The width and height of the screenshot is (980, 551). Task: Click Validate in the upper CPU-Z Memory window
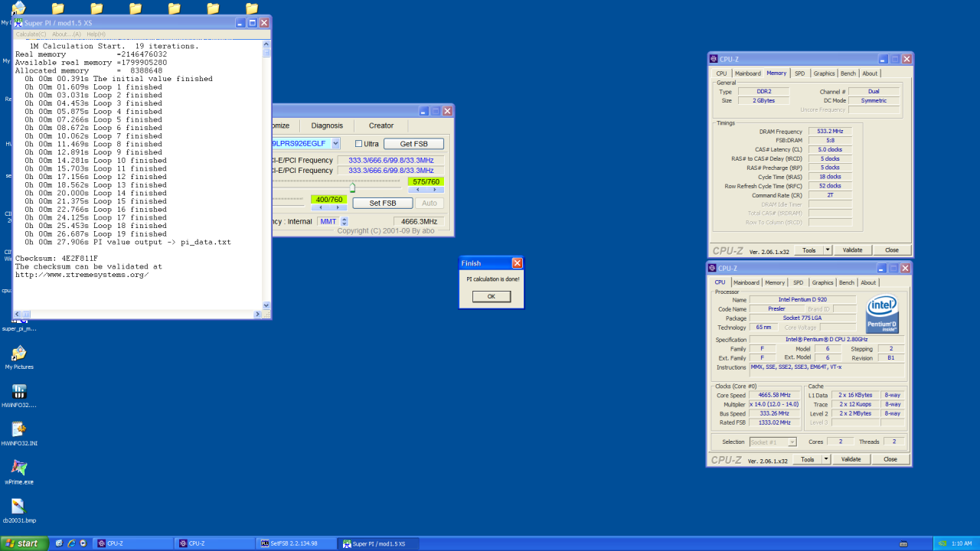(x=852, y=250)
